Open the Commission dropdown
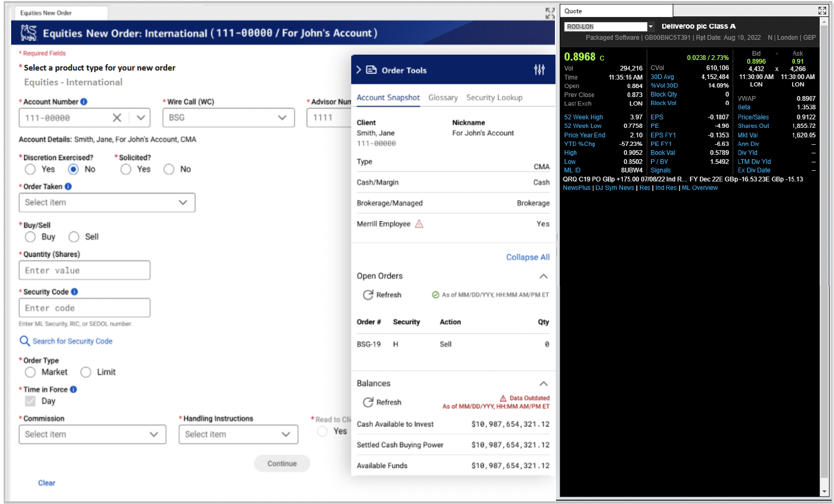 tap(92, 435)
